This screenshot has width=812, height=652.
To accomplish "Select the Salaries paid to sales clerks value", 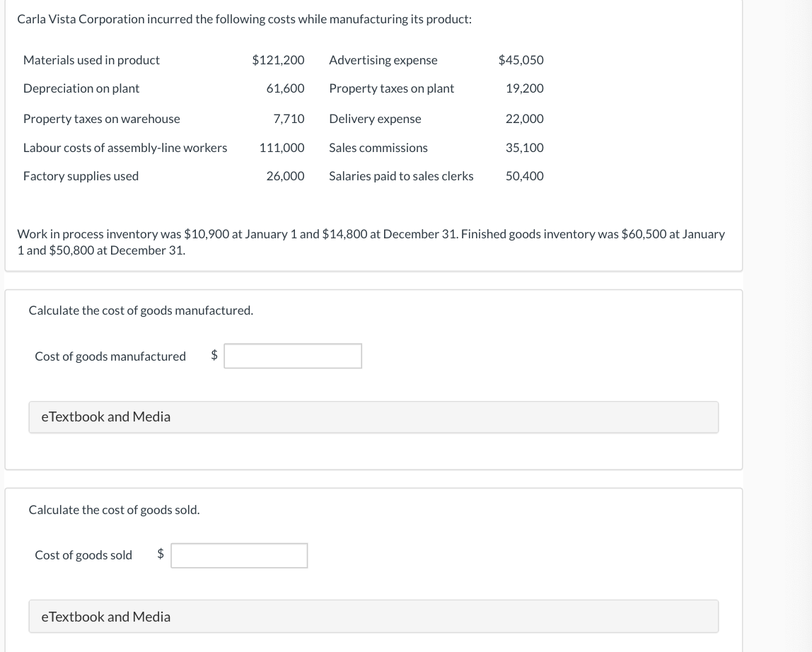I will tap(524, 175).
